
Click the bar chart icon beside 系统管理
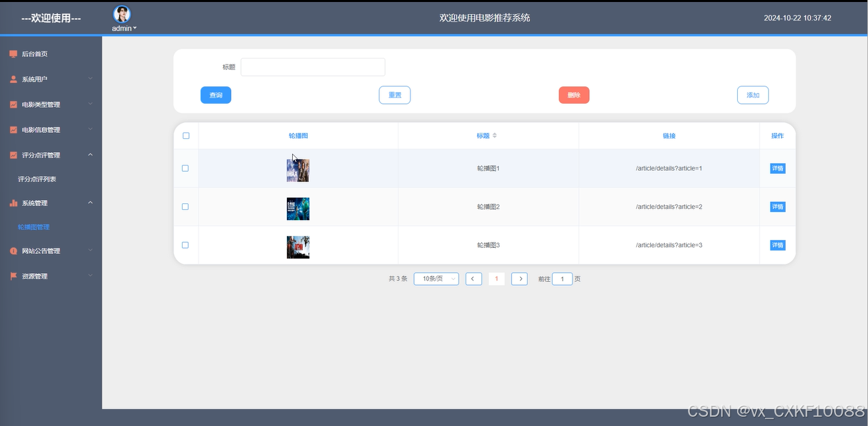click(x=13, y=203)
